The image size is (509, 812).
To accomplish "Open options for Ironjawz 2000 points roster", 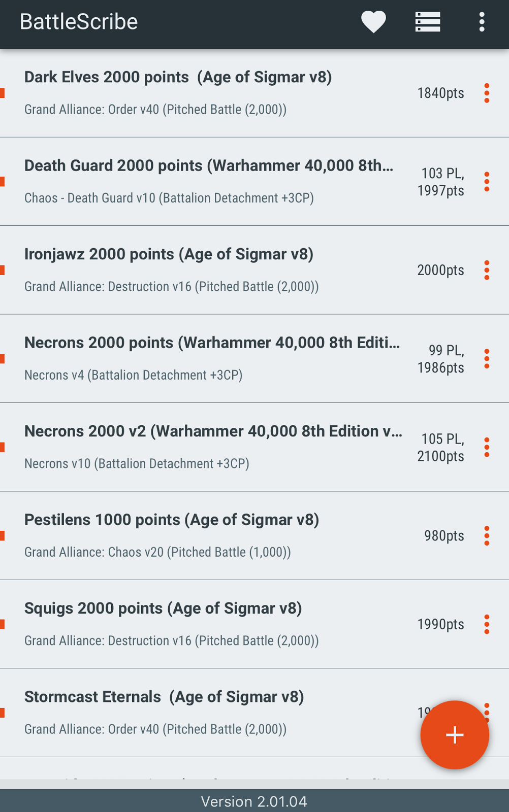I will point(487,270).
